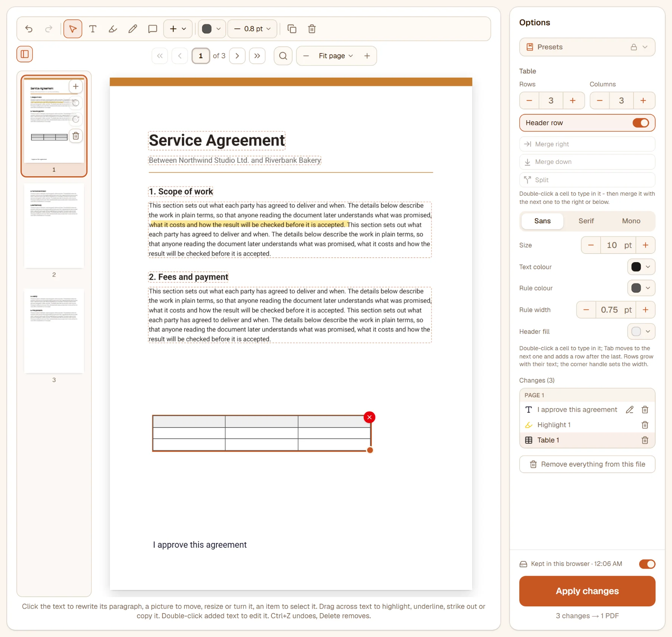The height and width of the screenshot is (637, 672).
Task: Select the Pencil drawing tool
Action: [x=133, y=29]
